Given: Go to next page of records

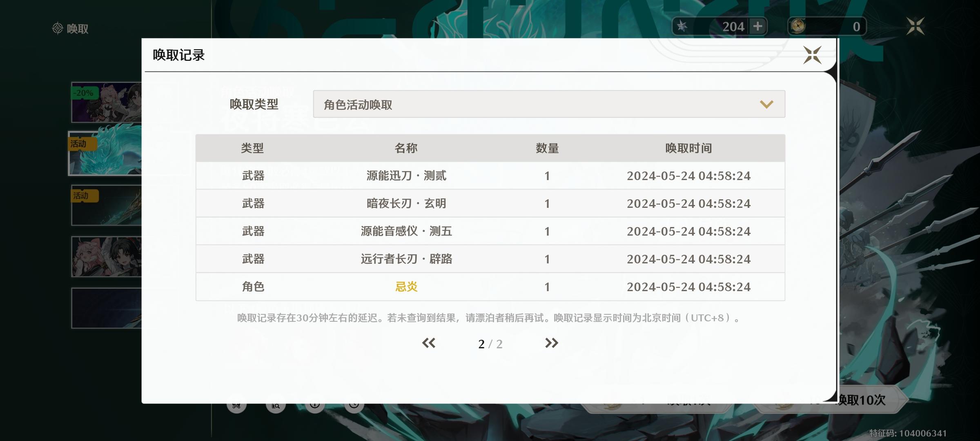Looking at the screenshot, I should tap(551, 343).
